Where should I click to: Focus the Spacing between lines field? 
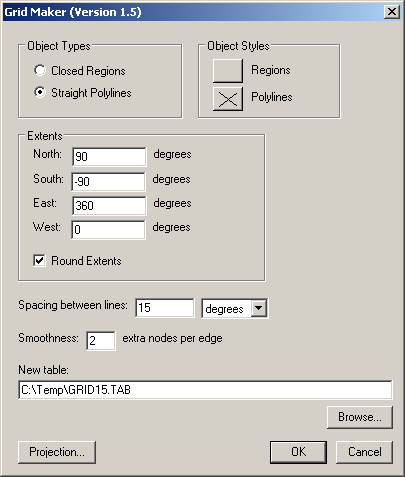click(x=165, y=308)
